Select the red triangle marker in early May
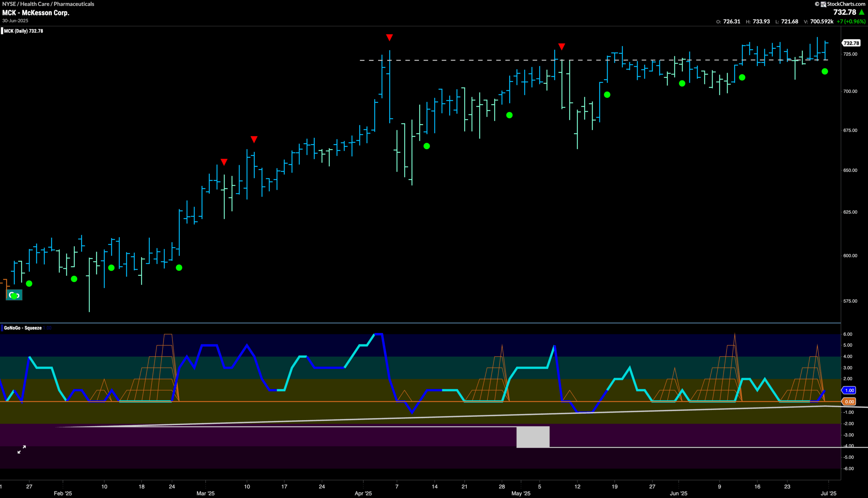 tap(561, 46)
